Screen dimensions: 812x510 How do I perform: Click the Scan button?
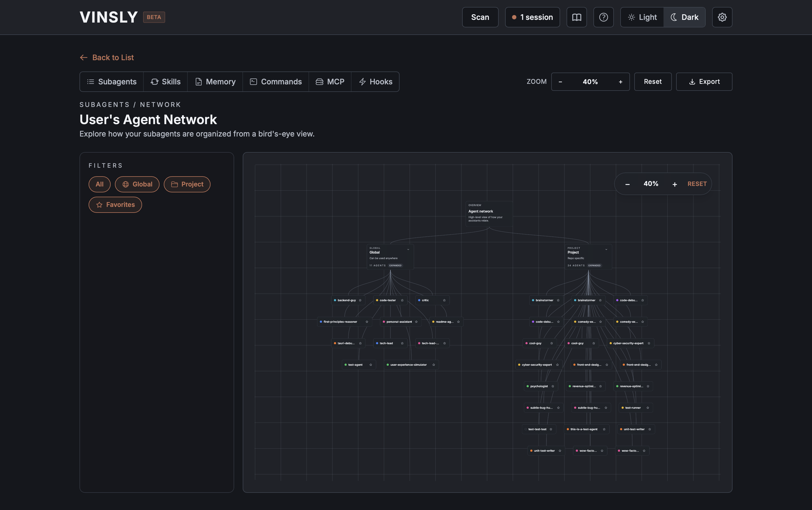pos(480,17)
